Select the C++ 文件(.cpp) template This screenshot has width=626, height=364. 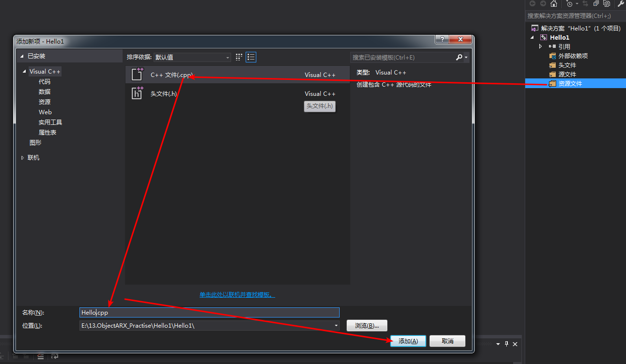coord(172,75)
